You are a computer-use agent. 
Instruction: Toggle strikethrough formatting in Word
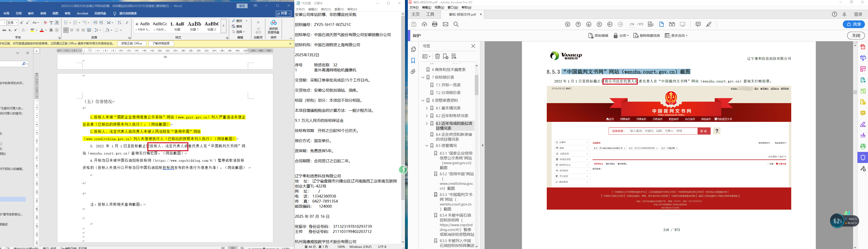click(x=4, y=30)
